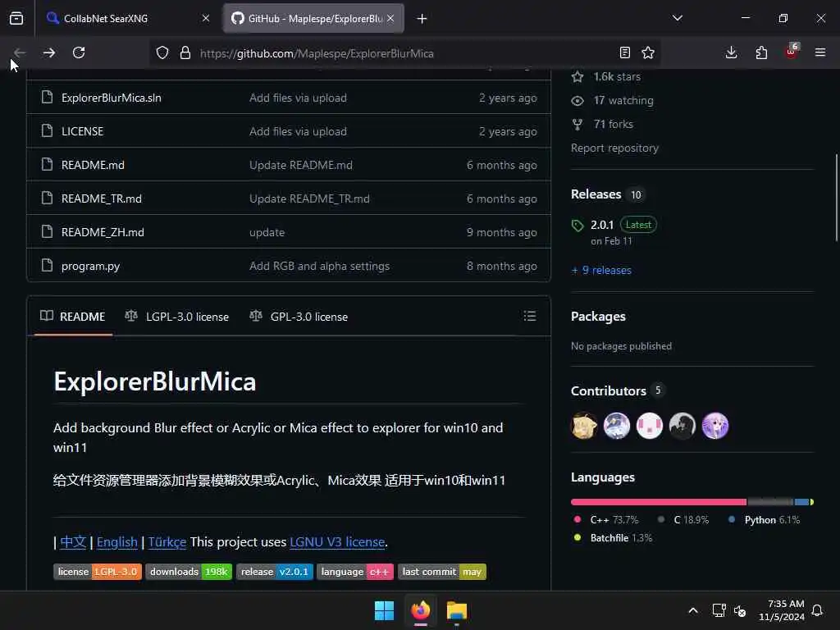The width and height of the screenshot is (840, 630).
Task: Open Firefox View in the tab bar
Action: [x=16, y=18]
